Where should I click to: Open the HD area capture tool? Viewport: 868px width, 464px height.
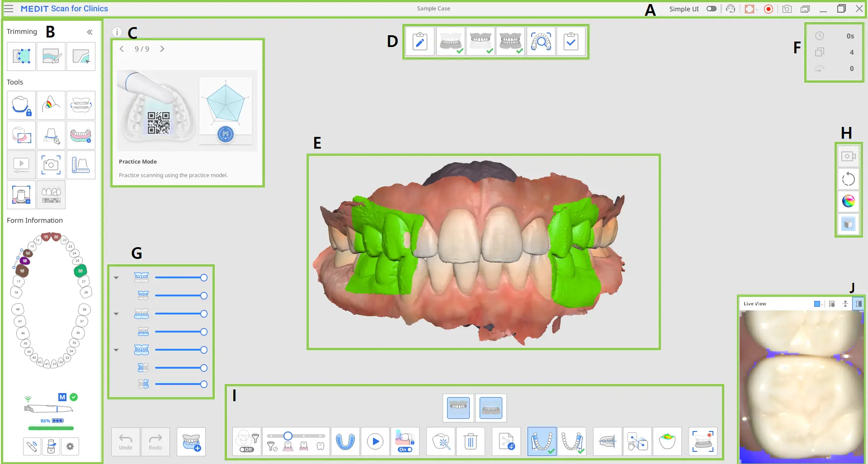click(21, 135)
